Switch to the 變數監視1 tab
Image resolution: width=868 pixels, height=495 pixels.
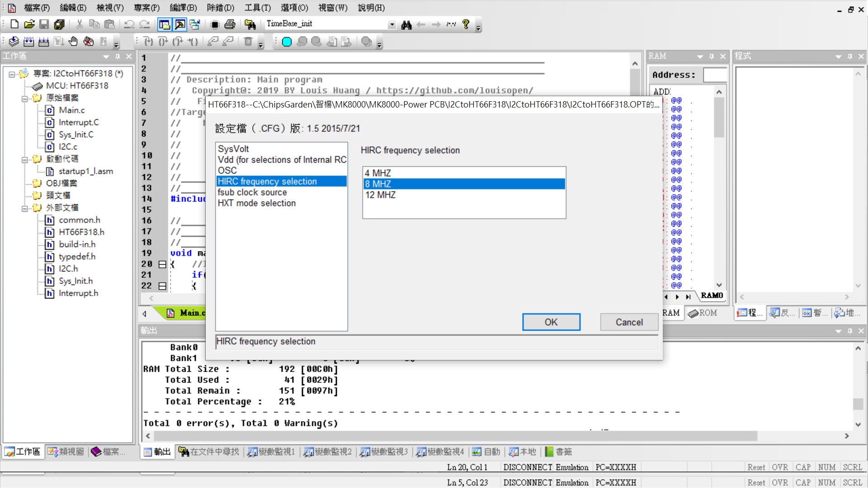pos(271,452)
